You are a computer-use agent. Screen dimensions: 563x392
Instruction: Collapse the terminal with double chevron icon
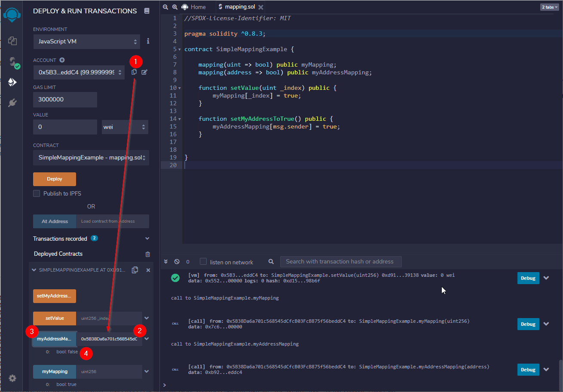click(167, 261)
